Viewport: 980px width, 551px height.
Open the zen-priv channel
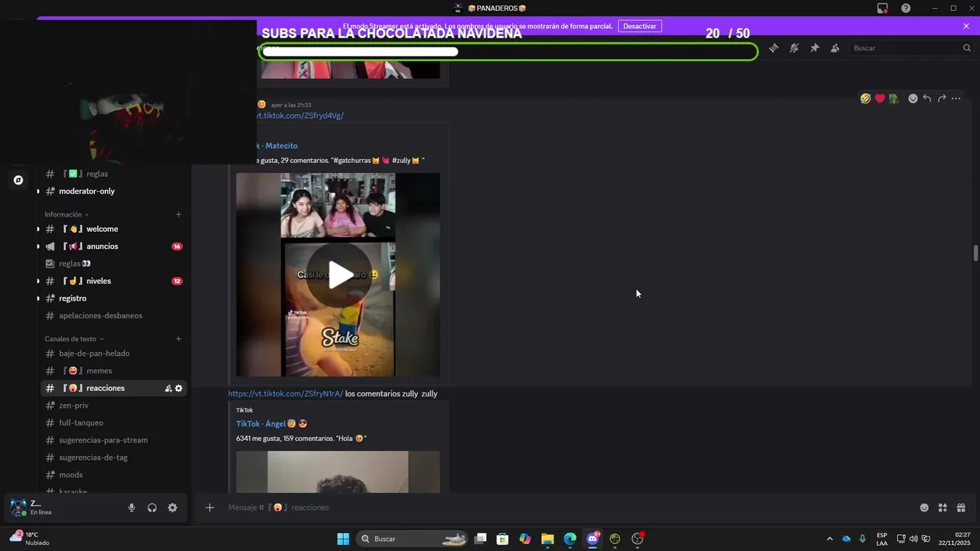click(114, 406)
